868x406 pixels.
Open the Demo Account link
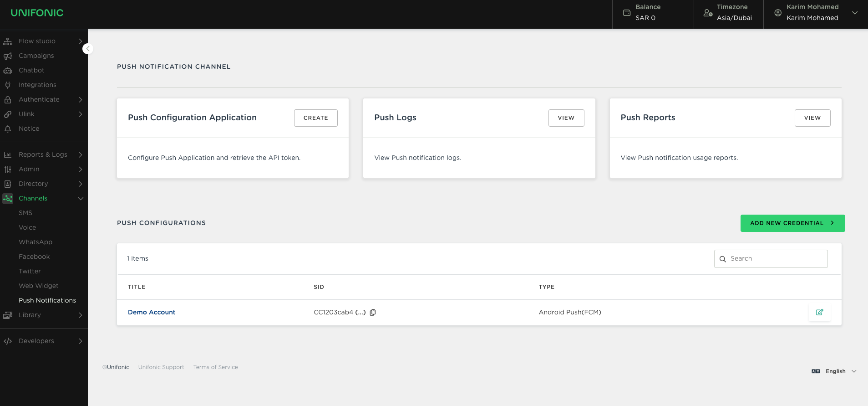(152, 313)
